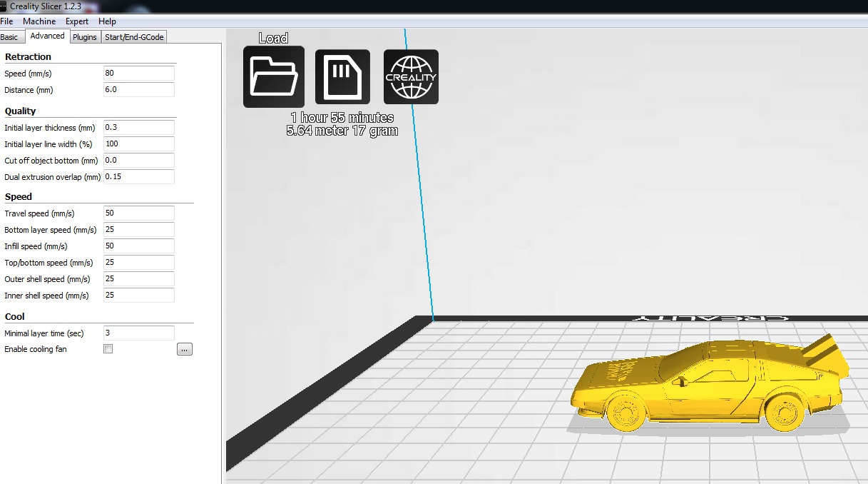Screen dimensions: 868x484
Task: Click the Cool section heading
Action: pos(15,316)
